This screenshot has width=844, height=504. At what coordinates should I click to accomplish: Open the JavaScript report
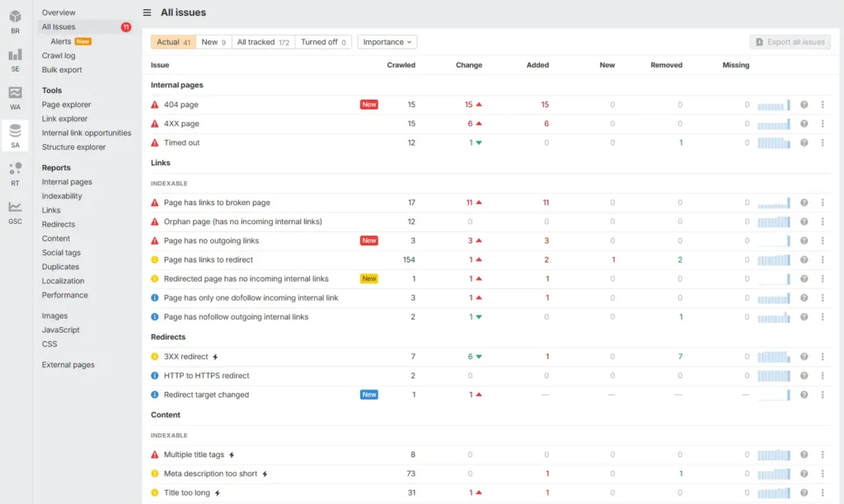click(61, 329)
